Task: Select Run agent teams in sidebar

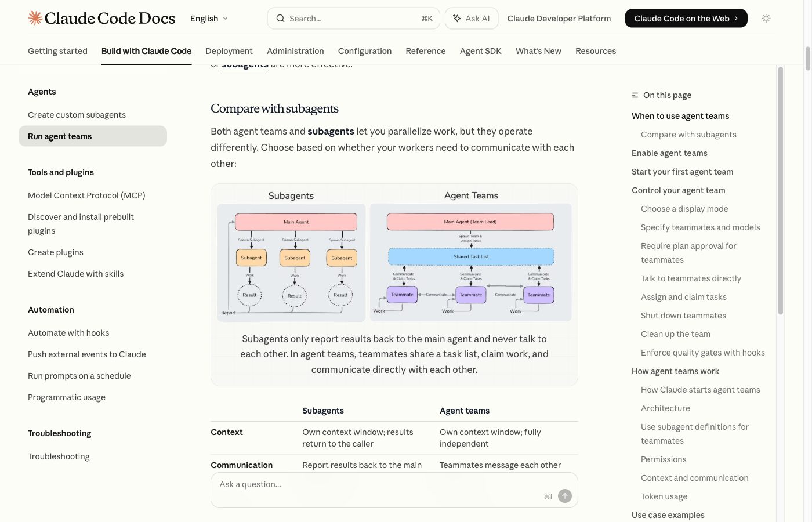Action: (x=93, y=136)
